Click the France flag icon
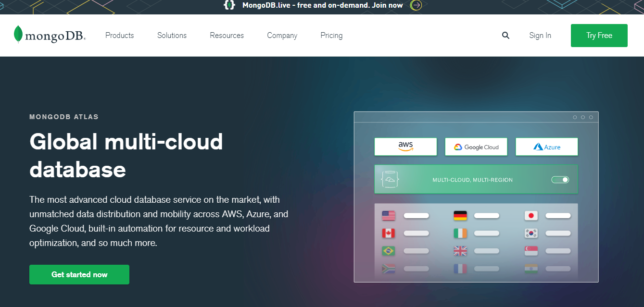The width and height of the screenshot is (644, 307). [x=460, y=269]
